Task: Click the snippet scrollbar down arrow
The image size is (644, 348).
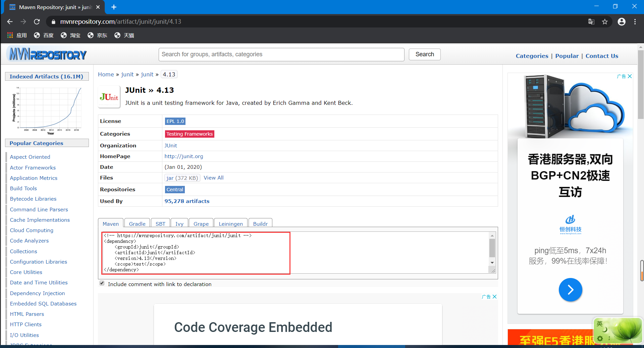Action: tap(492, 263)
